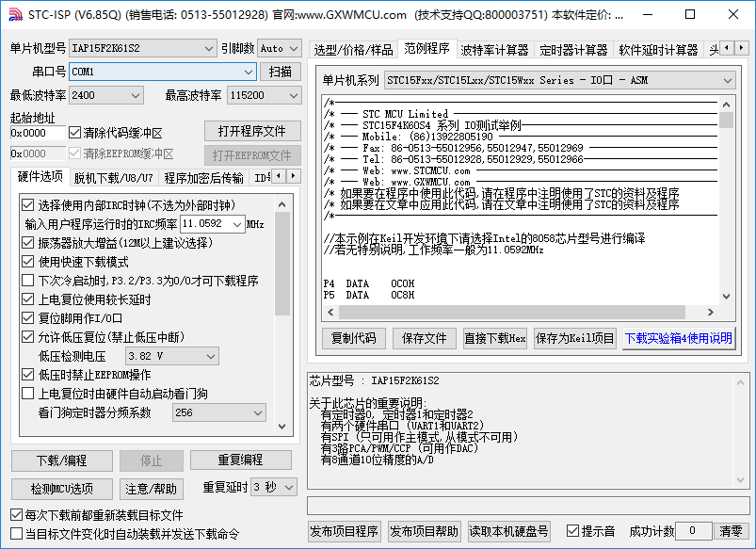Screen dimensions: 756x549
Task: Click the 起始地址 0x0000 input field
Action: coord(38,133)
